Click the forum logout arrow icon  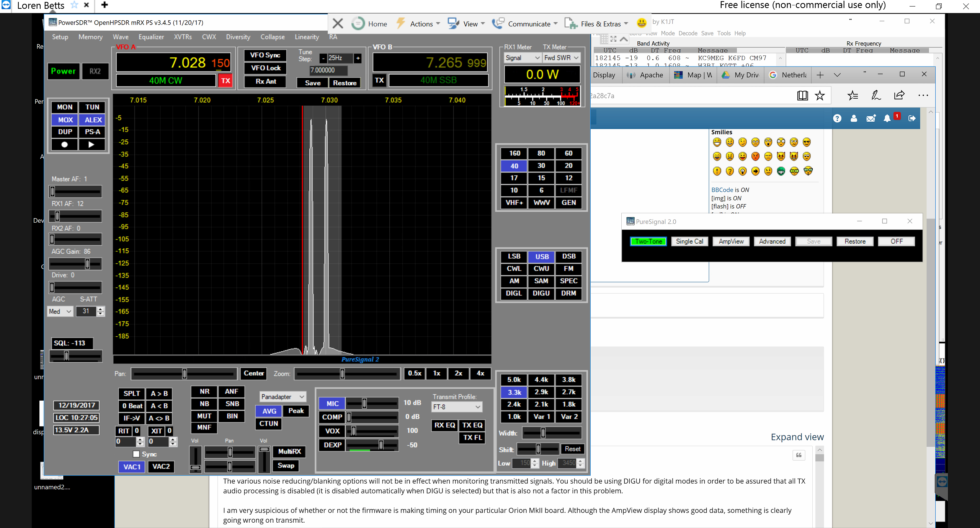pos(912,118)
